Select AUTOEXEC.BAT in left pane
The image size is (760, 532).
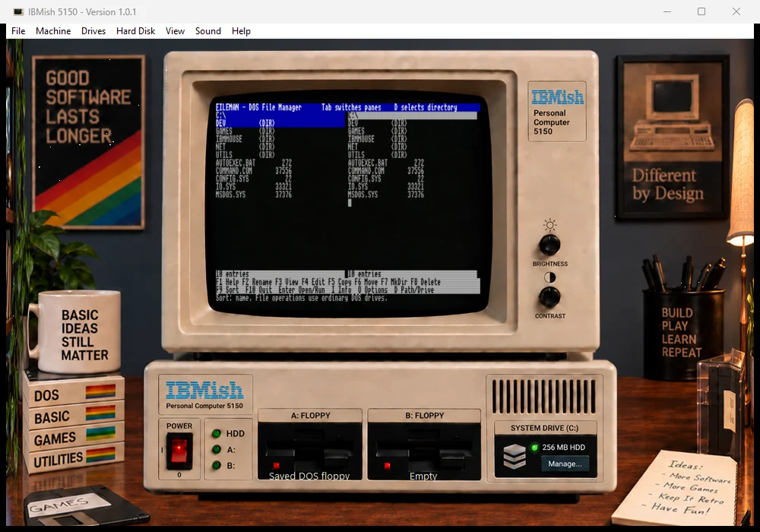[280, 163]
